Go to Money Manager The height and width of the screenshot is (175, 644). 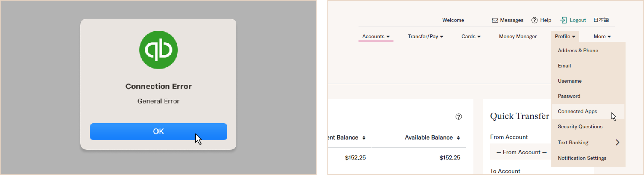click(x=518, y=36)
